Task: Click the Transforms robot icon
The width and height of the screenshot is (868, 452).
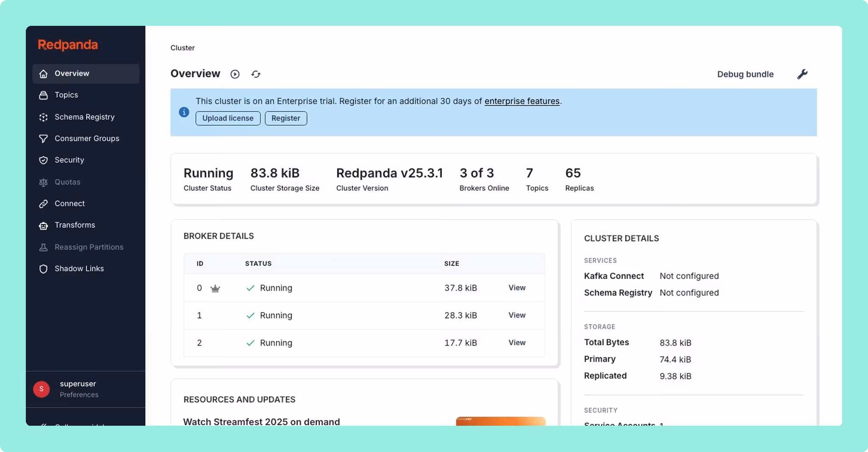Action: (x=44, y=225)
